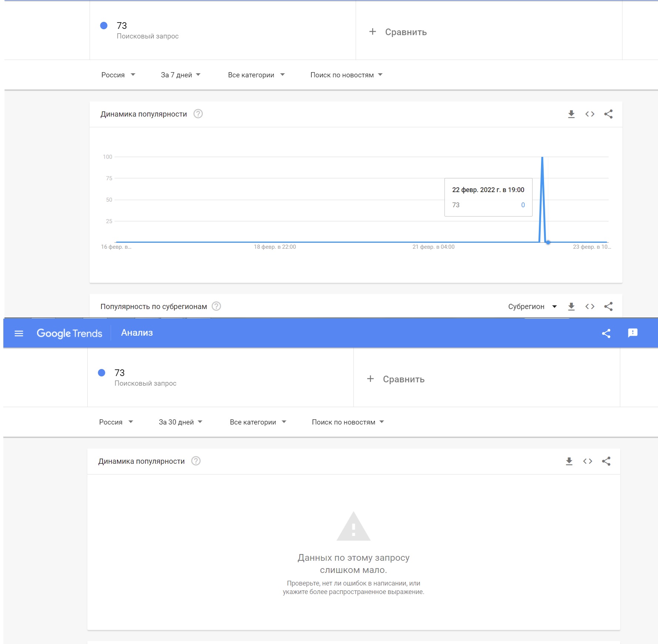Download the subregion popularity data
Image resolution: width=658 pixels, height=644 pixels.
coord(571,306)
